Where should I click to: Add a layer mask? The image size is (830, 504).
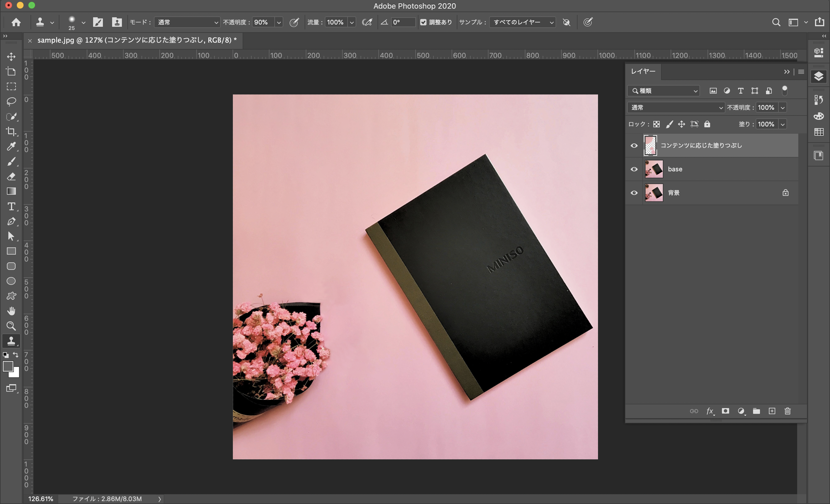(725, 411)
